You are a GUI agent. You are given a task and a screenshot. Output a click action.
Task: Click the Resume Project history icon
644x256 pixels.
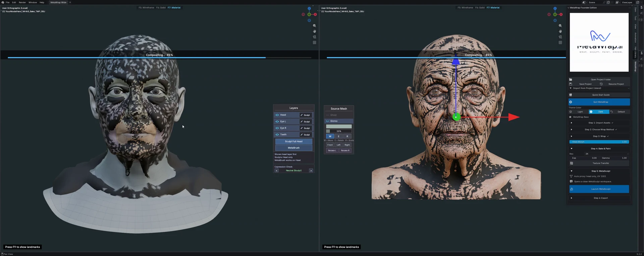click(x=601, y=84)
